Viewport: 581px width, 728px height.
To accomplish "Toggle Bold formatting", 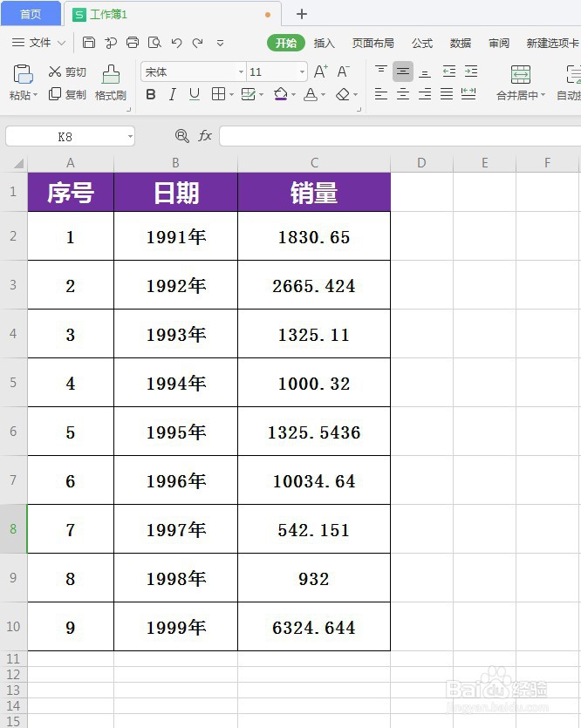I will click(x=150, y=94).
